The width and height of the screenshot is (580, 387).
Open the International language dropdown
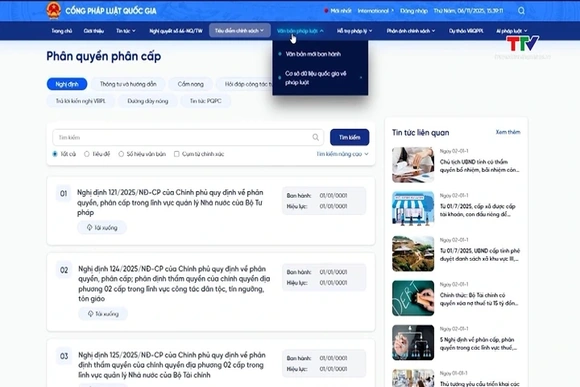(x=375, y=11)
